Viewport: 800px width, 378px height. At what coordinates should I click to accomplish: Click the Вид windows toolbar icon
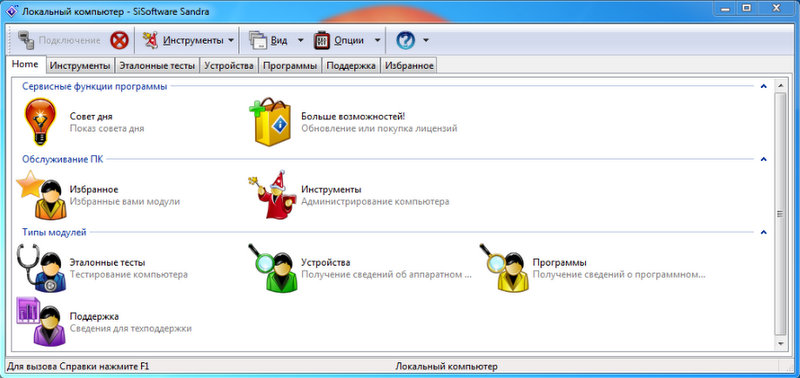[x=258, y=40]
